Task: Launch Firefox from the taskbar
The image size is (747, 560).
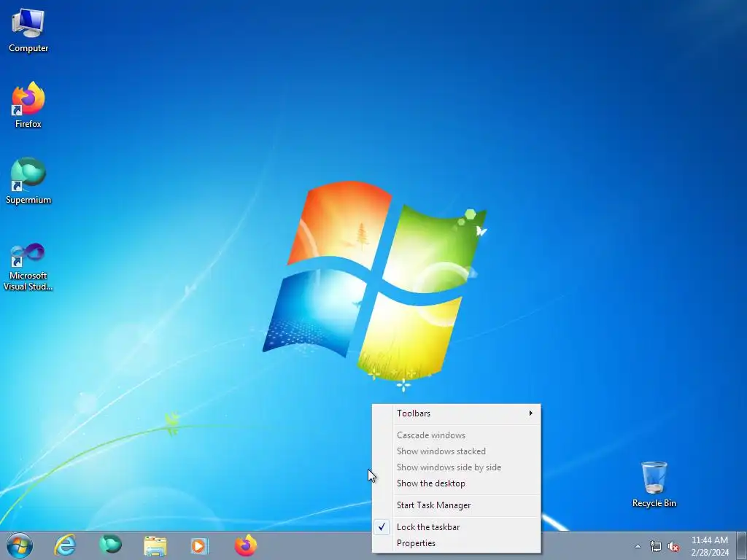Action: pos(245,545)
